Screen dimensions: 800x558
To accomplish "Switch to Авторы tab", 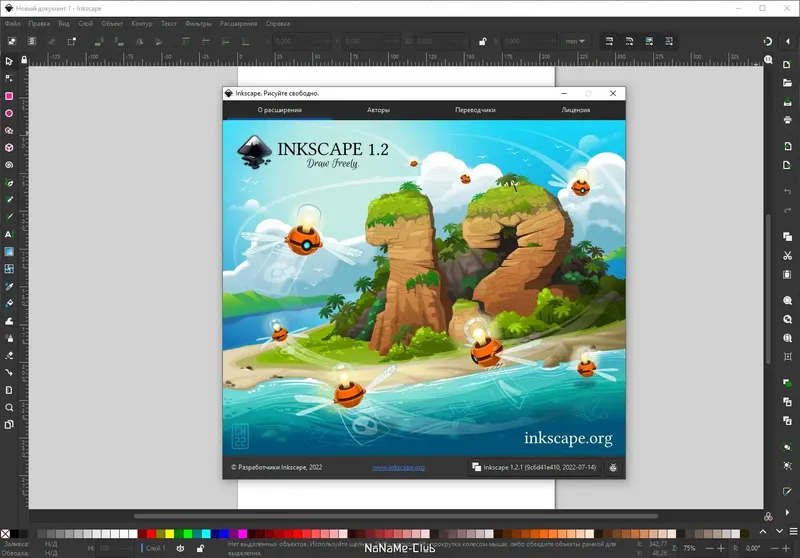I will [x=379, y=110].
